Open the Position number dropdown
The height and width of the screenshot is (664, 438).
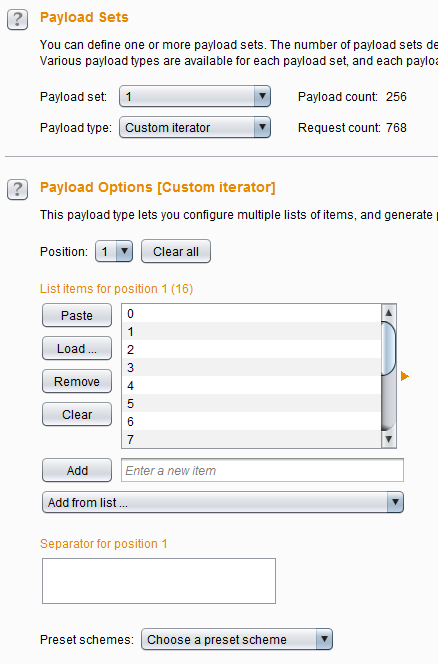(x=114, y=252)
